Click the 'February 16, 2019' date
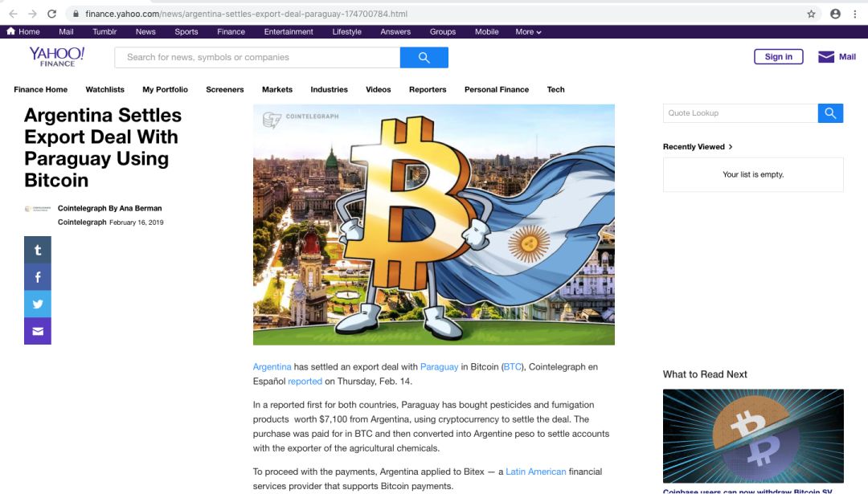The width and height of the screenshot is (868, 494). [136, 223]
